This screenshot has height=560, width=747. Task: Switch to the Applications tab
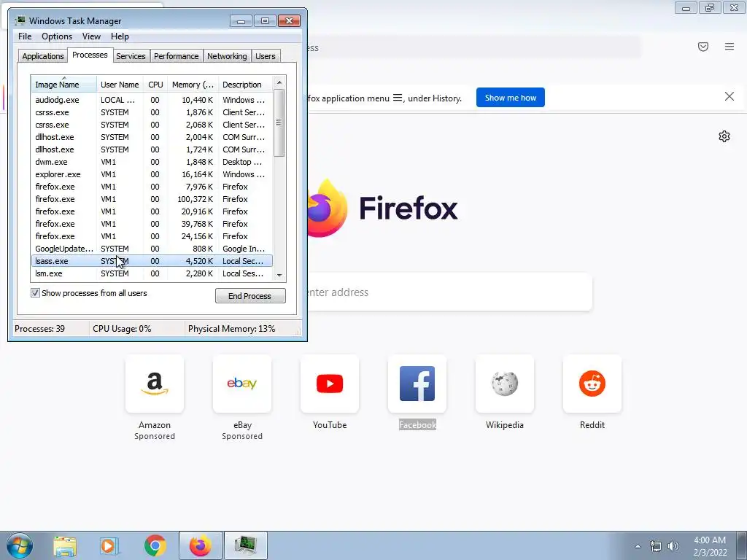[x=43, y=56]
